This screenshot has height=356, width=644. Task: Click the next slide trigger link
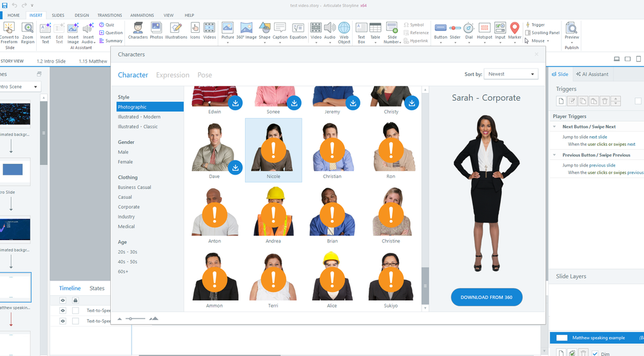598,137
